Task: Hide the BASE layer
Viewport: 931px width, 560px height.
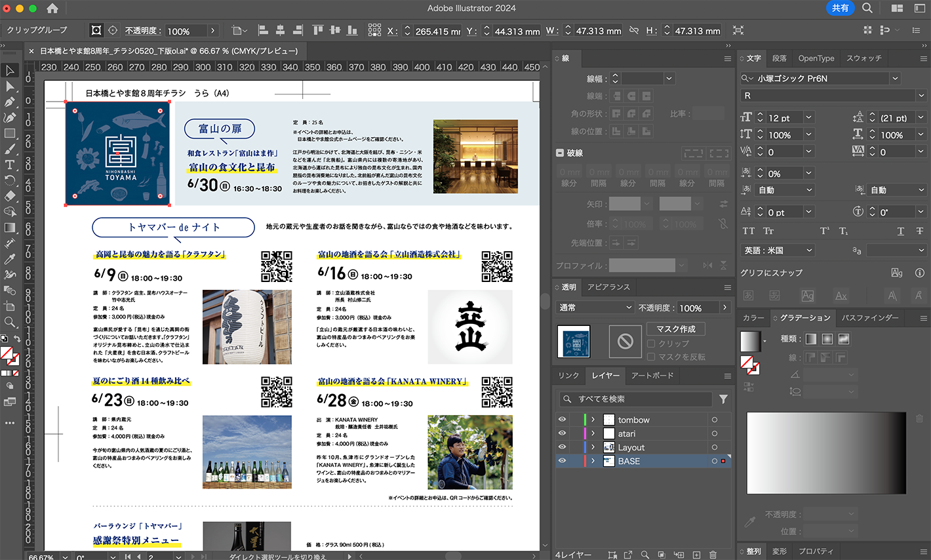Action: click(562, 461)
